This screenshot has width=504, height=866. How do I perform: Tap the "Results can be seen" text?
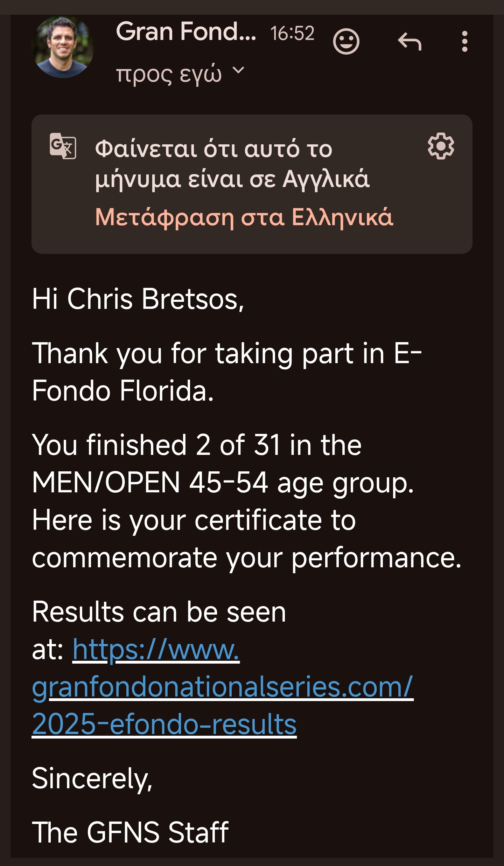tap(159, 612)
